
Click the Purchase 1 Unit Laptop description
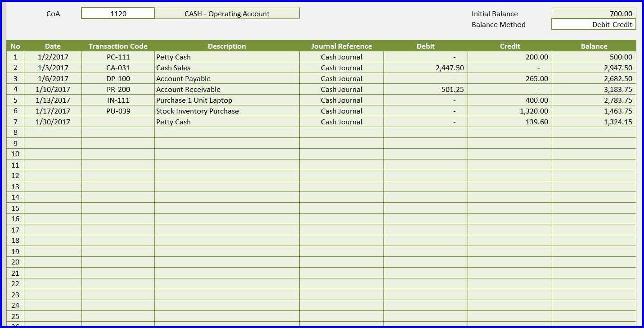(x=227, y=100)
